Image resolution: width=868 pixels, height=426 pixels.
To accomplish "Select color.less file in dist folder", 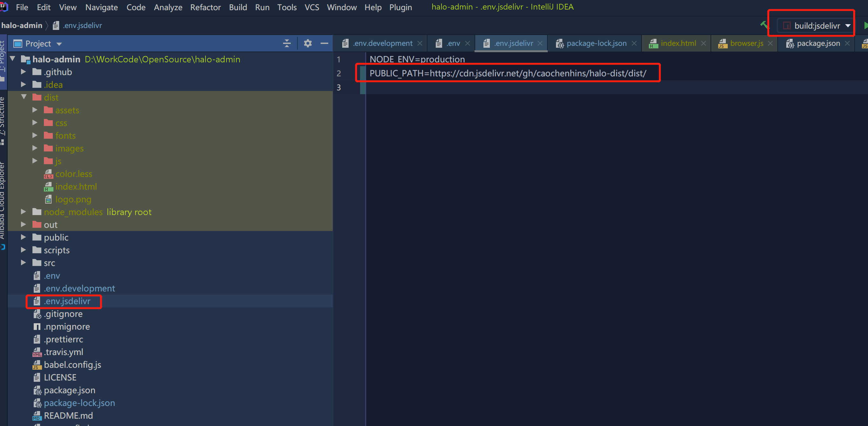I will click(73, 174).
